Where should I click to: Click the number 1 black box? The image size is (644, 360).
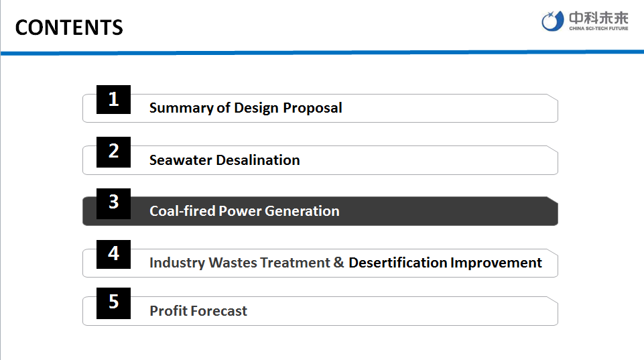click(113, 100)
